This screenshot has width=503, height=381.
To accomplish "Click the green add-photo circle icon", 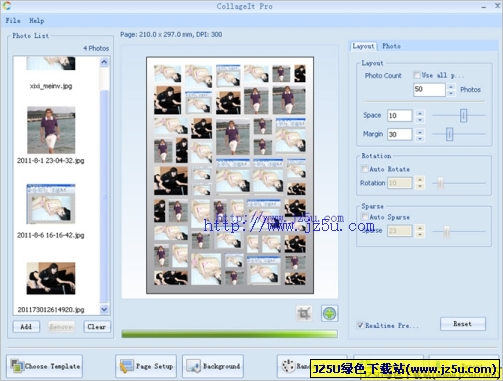I will click(329, 313).
